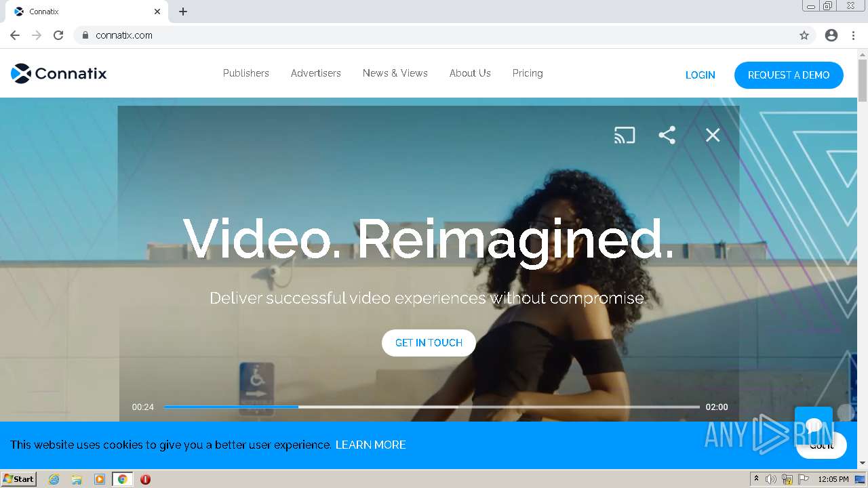Open the media player taskbar icon
The width and height of the screenshot is (868, 488).
[100, 479]
